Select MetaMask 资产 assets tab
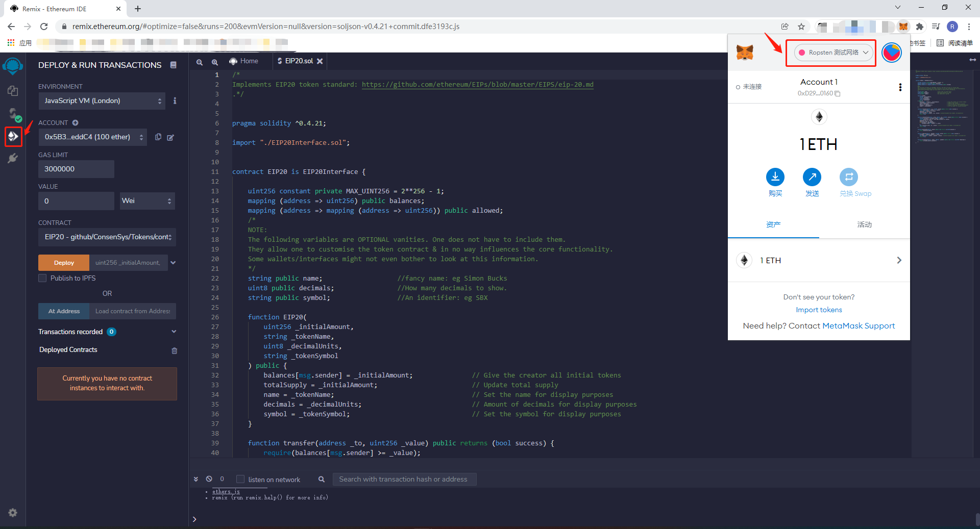This screenshot has width=980, height=529. pos(773,224)
